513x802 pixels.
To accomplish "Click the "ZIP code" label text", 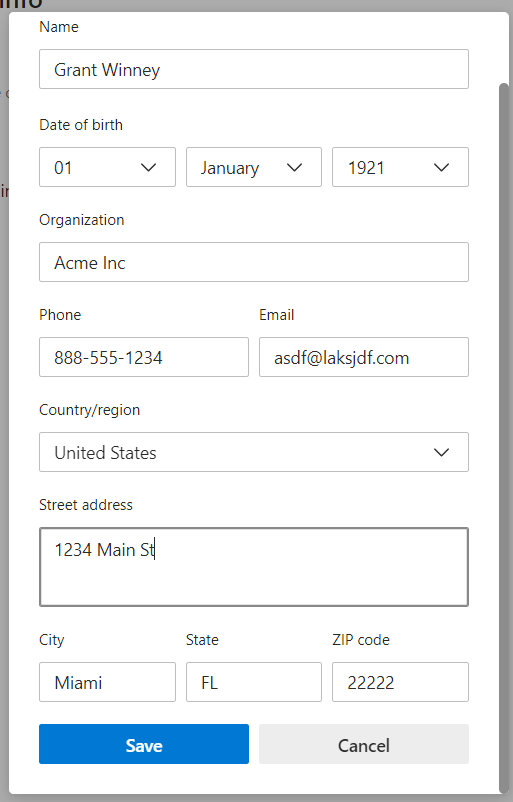I will 361,640.
